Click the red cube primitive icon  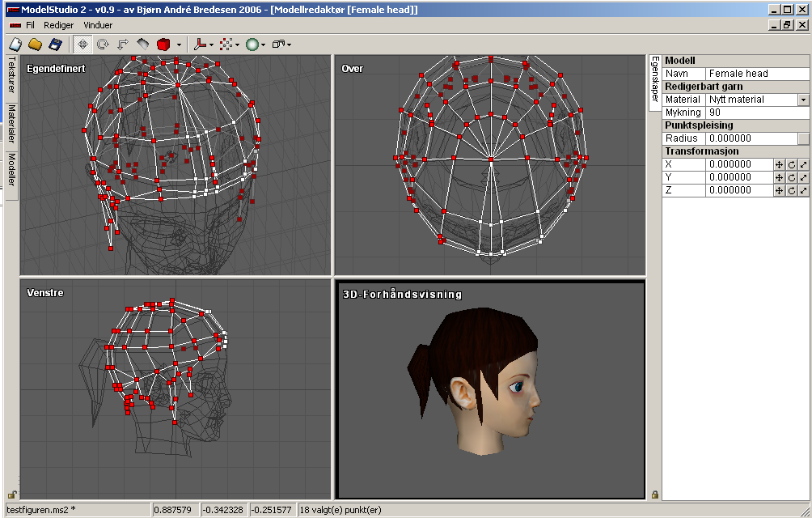pyautogui.click(x=163, y=45)
